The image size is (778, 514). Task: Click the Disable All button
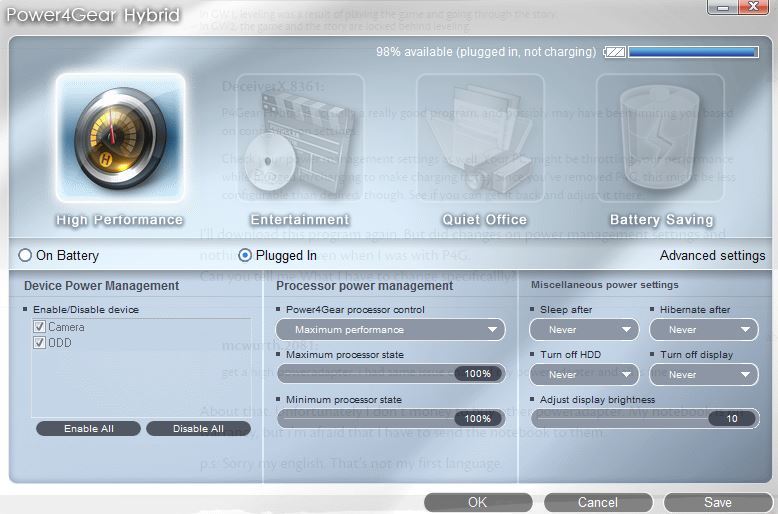pos(198,429)
